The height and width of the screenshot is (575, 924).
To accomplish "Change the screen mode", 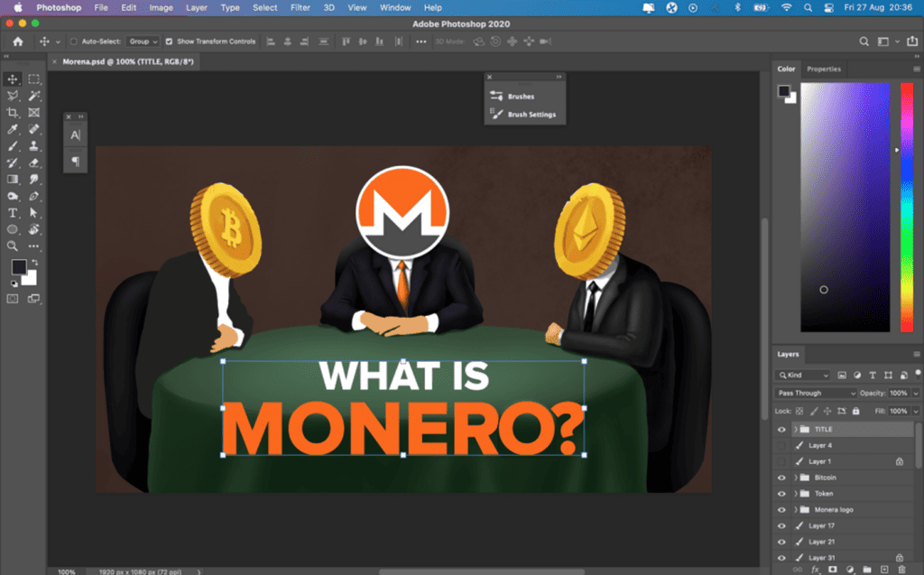I will tap(34, 299).
